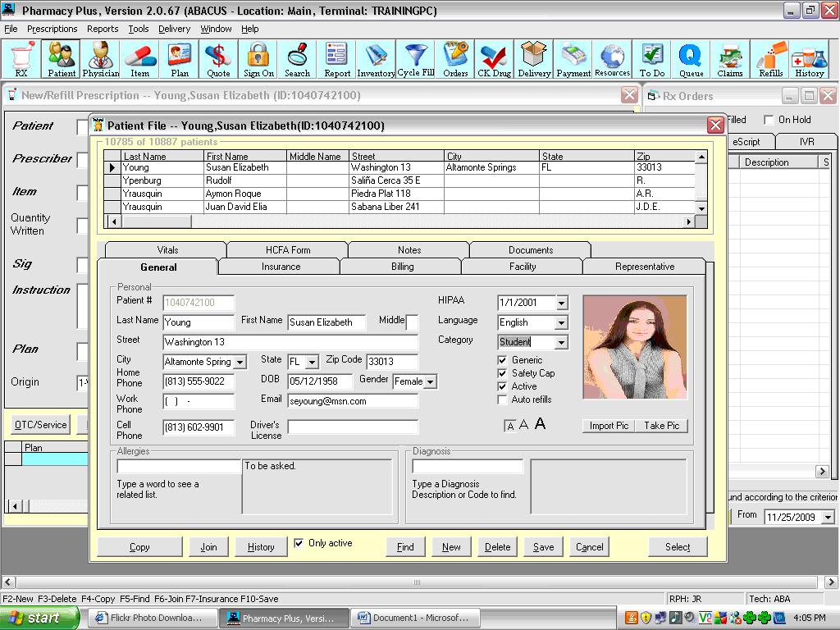
Task: Uncheck the Only active filter
Action: 299,543
